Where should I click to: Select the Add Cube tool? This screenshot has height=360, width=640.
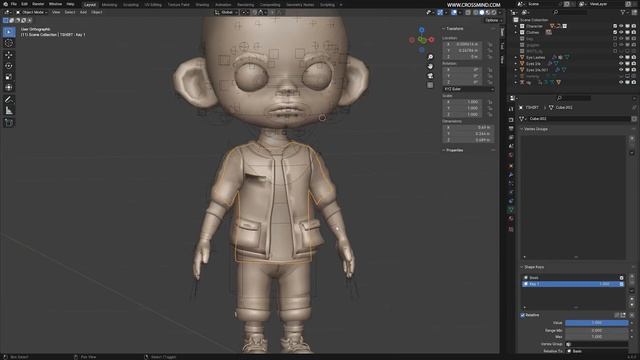pos(9,123)
